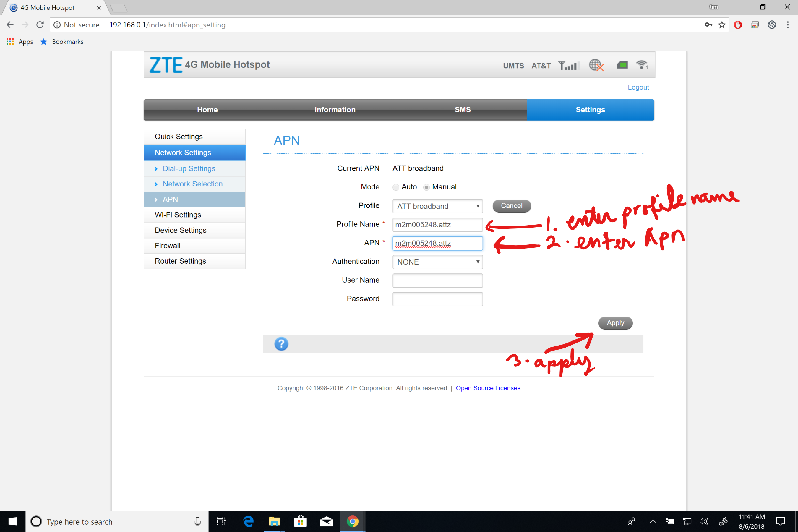The image size is (798, 532).
Task: Open Router Settings in sidebar
Action: pos(195,261)
